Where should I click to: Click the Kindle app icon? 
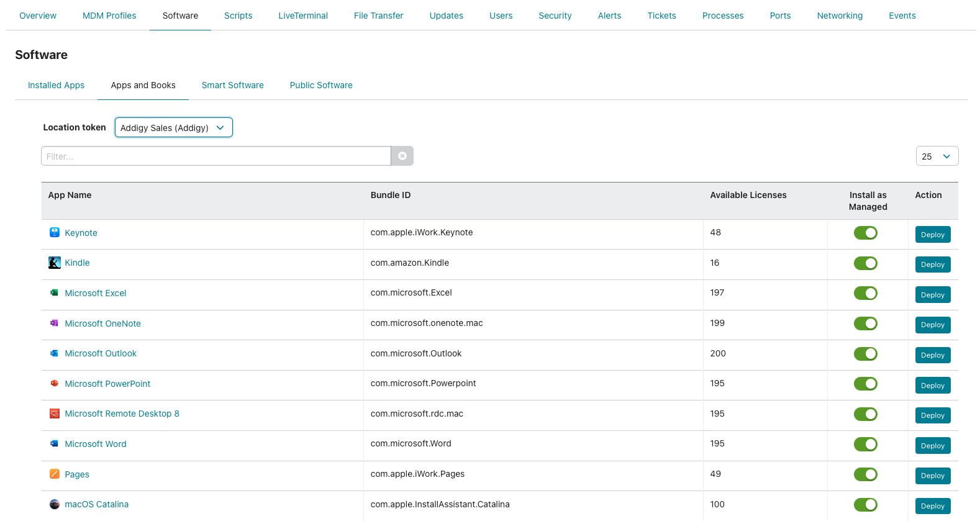click(55, 263)
